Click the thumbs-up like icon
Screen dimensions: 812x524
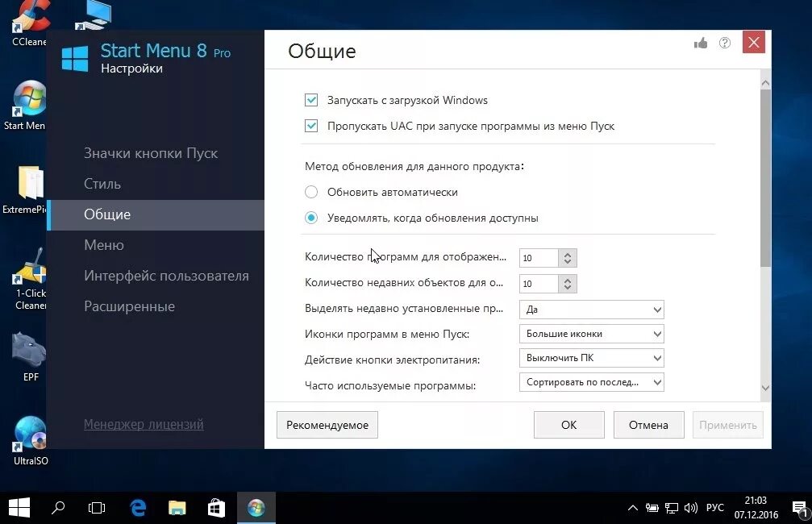[701, 43]
